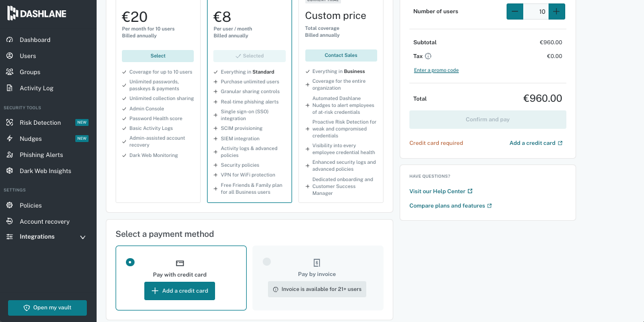Open the Users page in sidebar

(x=28, y=56)
